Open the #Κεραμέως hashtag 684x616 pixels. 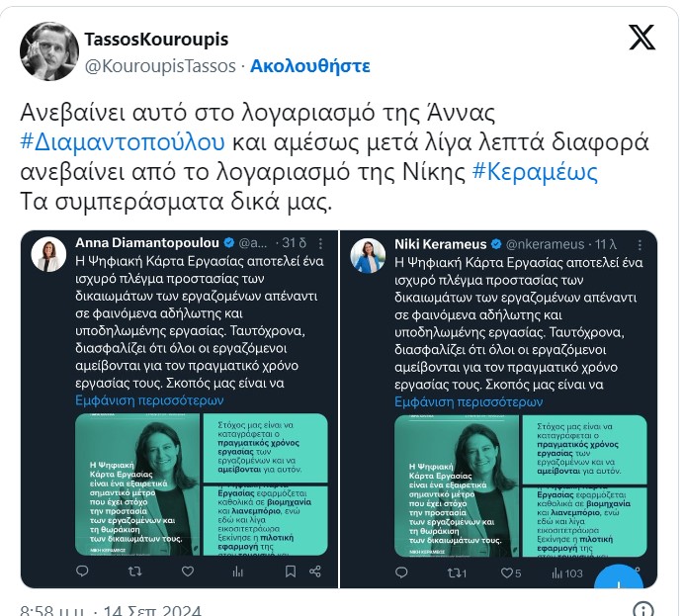click(x=535, y=172)
